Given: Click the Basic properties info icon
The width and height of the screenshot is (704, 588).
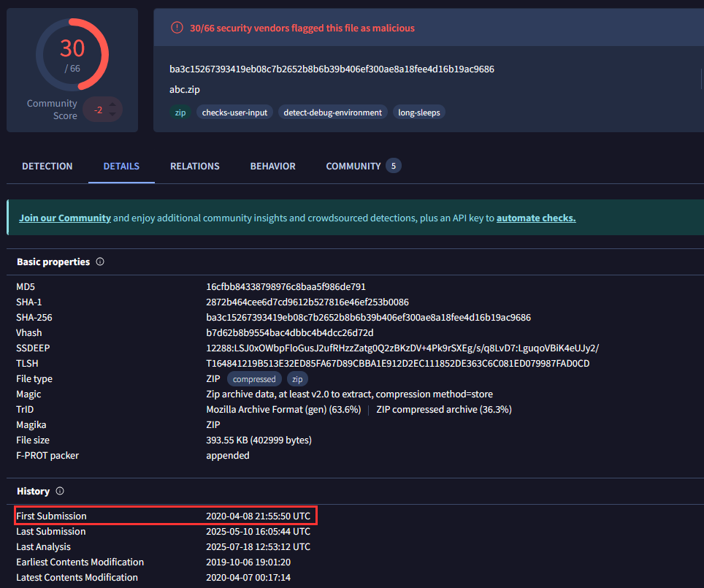Looking at the screenshot, I should coord(100,261).
